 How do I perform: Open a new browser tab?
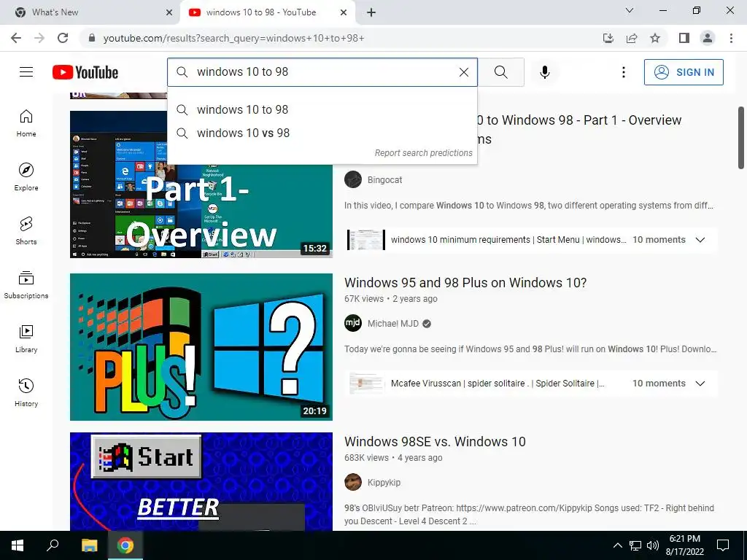point(371,12)
